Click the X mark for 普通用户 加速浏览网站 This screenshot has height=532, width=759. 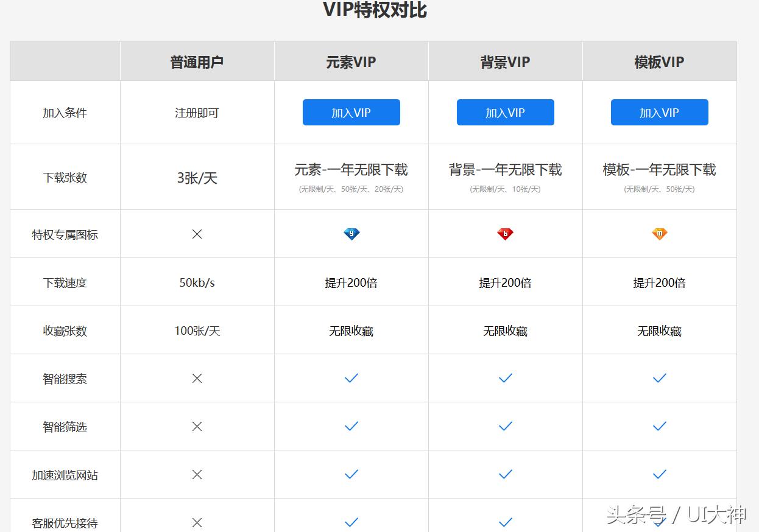click(x=196, y=474)
